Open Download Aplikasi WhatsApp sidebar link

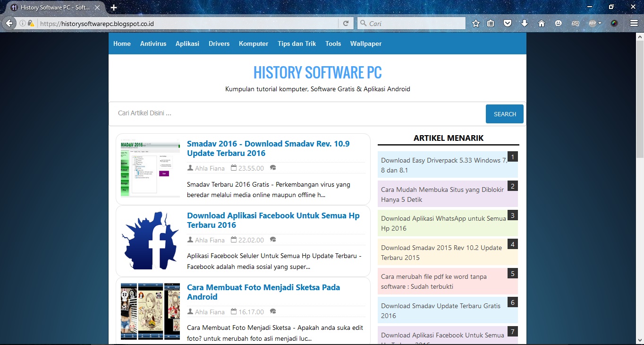[x=443, y=223]
